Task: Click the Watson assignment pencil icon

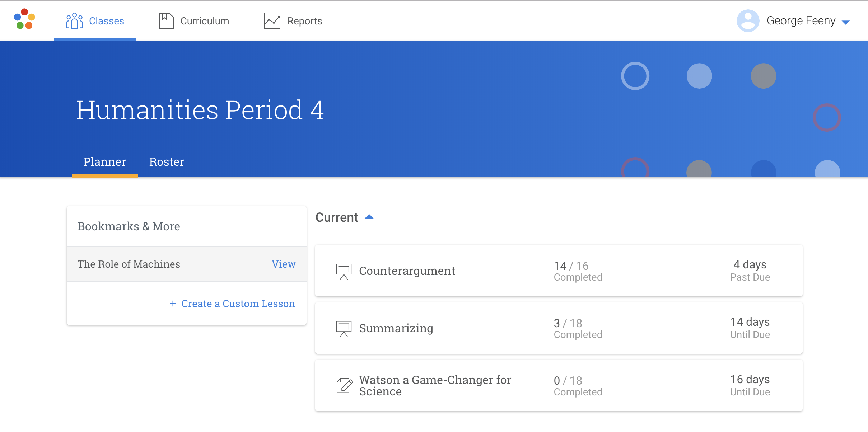Action: (x=344, y=386)
